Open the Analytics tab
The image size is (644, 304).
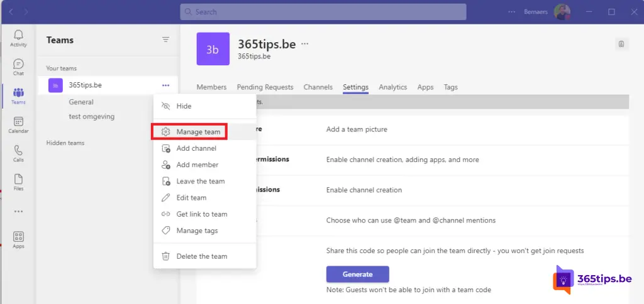[392, 87]
